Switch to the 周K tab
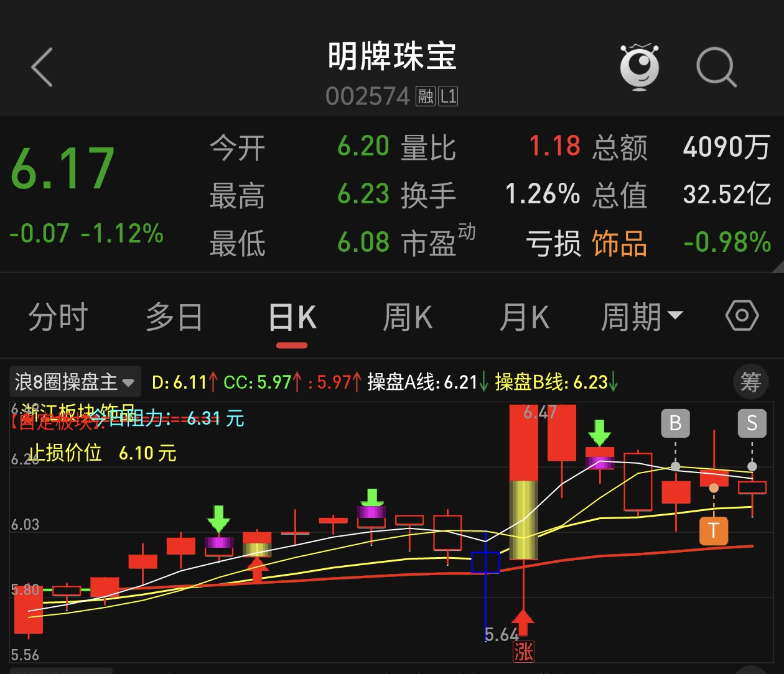This screenshot has height=674, width=784. [408, 317]
